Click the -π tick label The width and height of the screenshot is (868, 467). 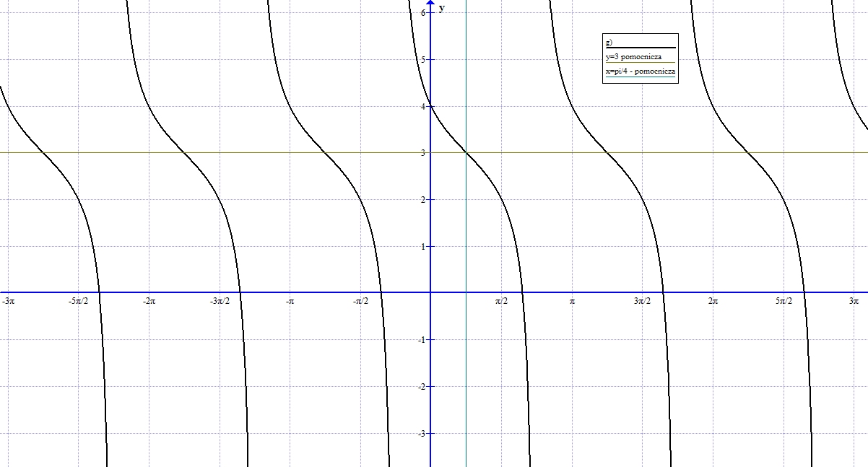point(290,301)
